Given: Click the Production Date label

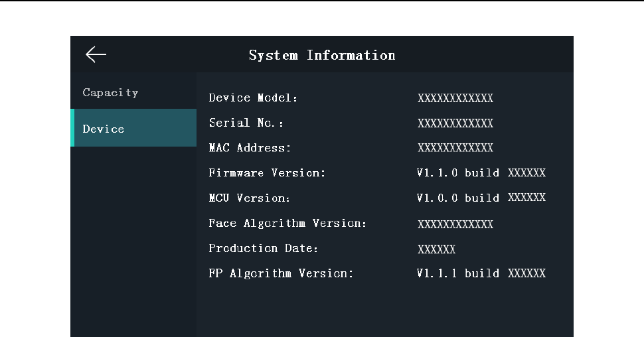Looking at the screenshot, I should tap(264, 248).
